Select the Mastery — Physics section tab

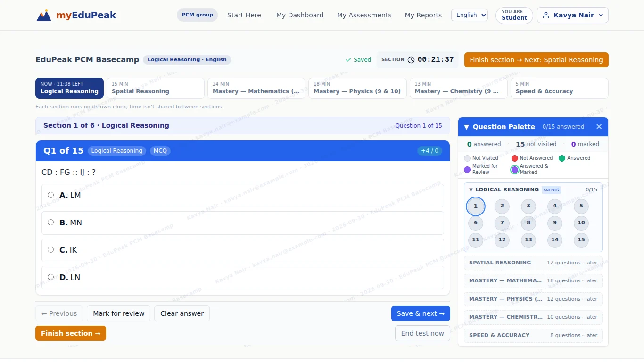point(357,88)
